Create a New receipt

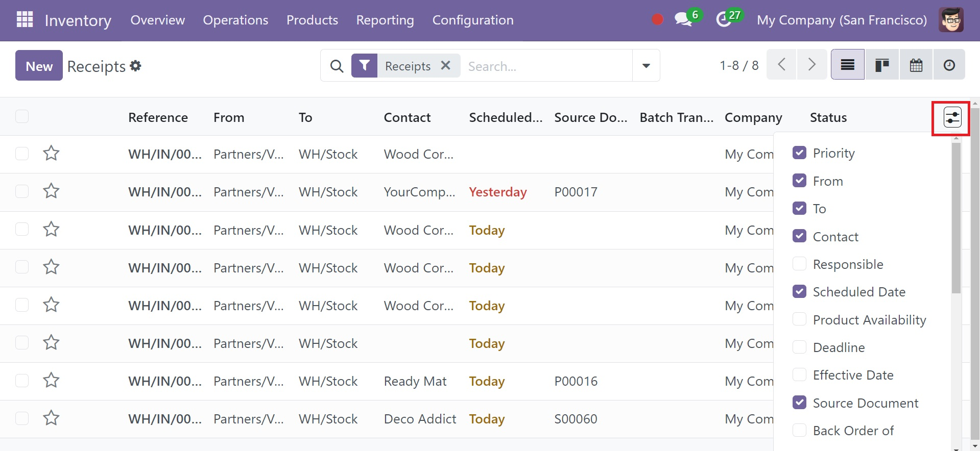39,65
